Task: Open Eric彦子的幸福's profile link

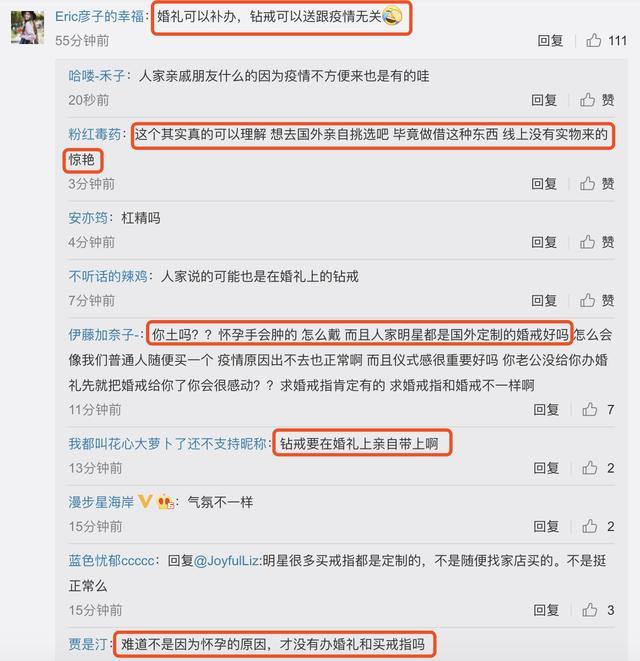Action: pos(99,16)
